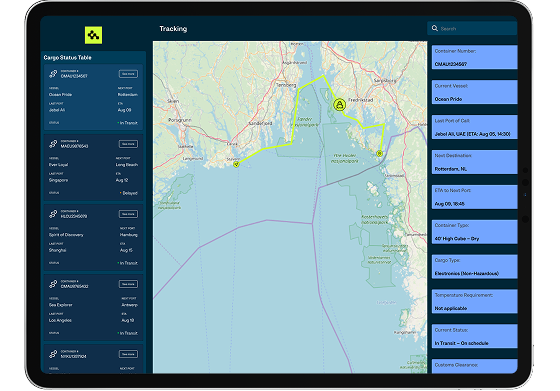This screenshot has height=391, width=560.
Task: Click the route start marker near Stavern
Action: (x=236, y=164)
